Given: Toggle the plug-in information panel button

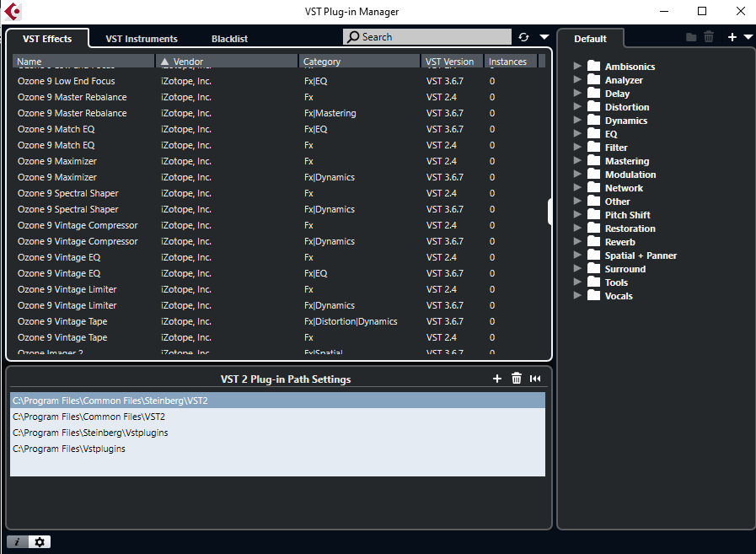Looking at the screenshot, I should click(x=18, y=542).
